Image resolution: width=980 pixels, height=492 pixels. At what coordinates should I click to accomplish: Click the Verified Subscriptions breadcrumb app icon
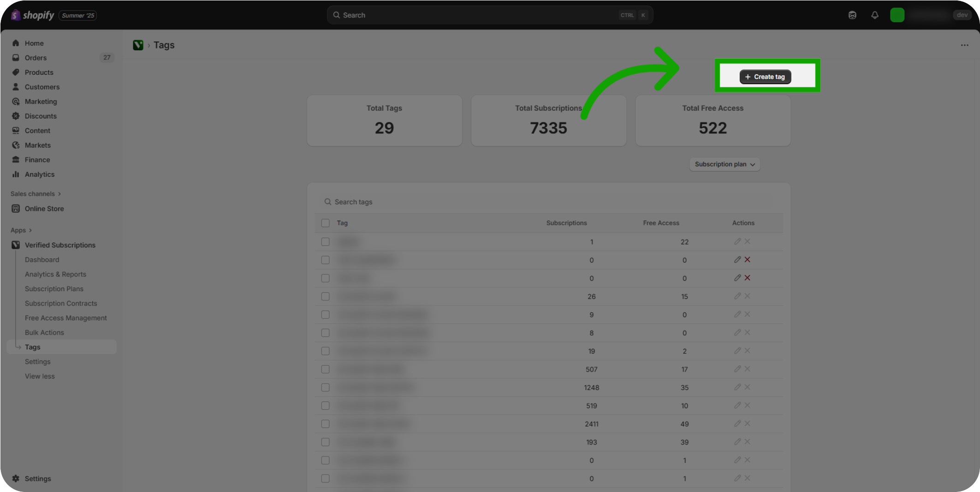(138, 45)
